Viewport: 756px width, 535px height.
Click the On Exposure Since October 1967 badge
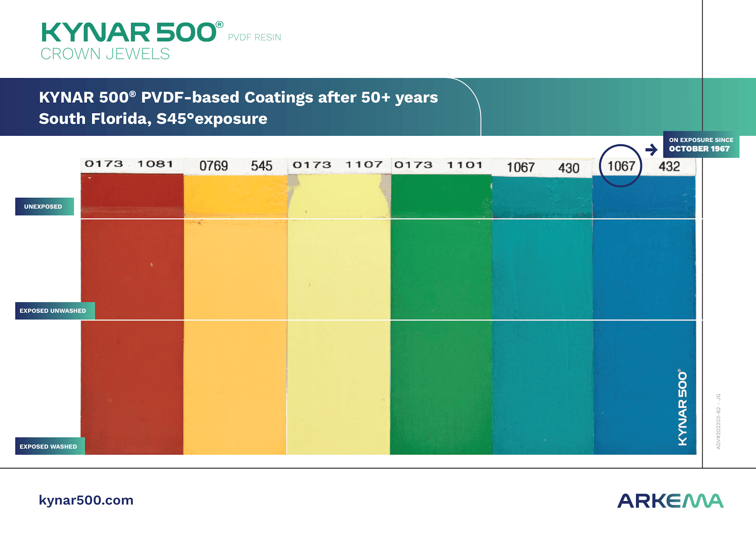pos(701,144)
